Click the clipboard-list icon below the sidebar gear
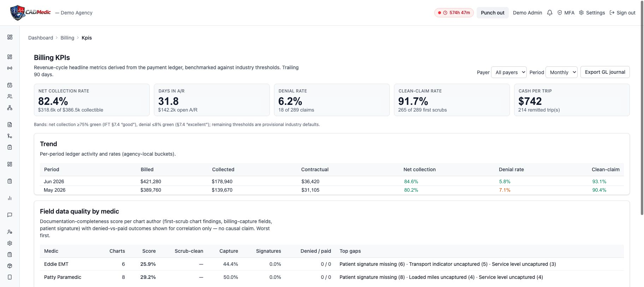This screenshot has height=287, width=644. (10, 255)
